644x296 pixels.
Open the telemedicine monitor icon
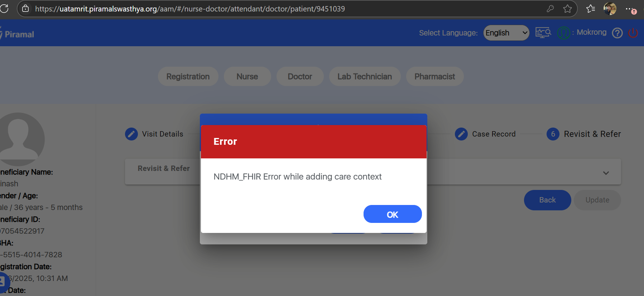point(543,33)
